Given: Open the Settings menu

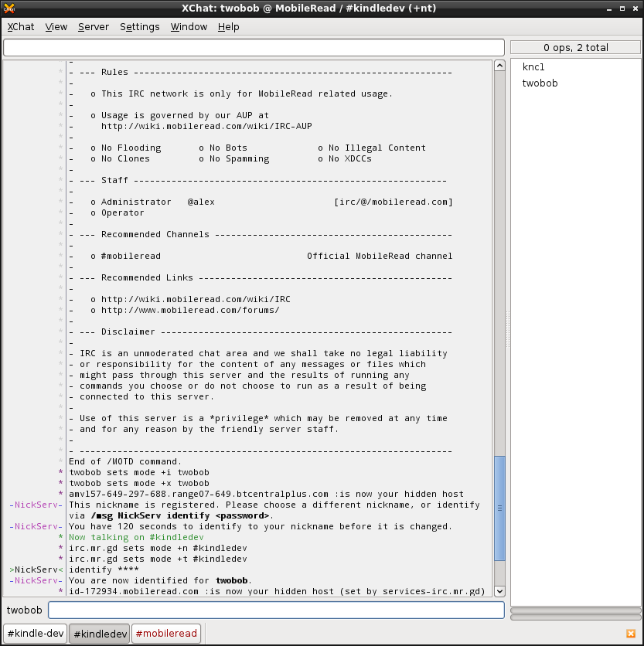Looking at the screenshot, I should pos(139,27).
